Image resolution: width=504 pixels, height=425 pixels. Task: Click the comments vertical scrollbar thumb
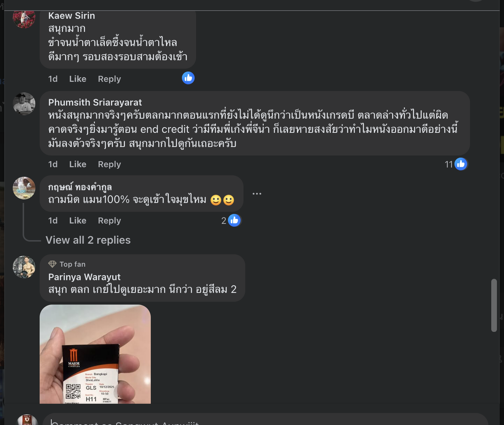[494, 305]
